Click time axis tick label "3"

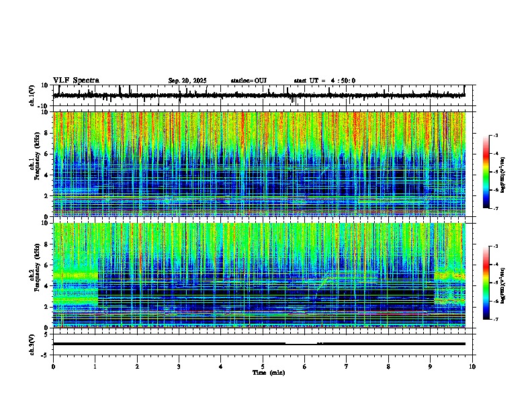point(179,367)
